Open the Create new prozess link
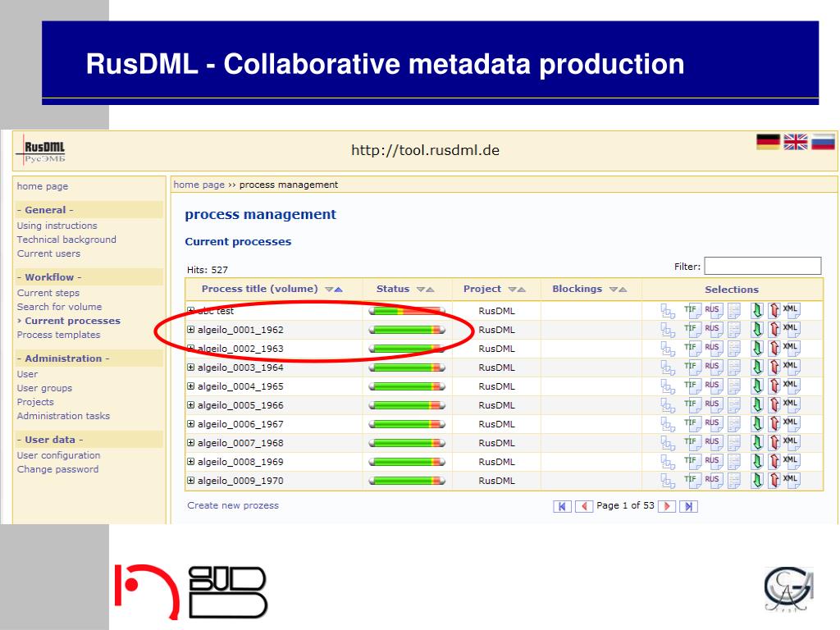The image size is (840, 630). [233, 505]
